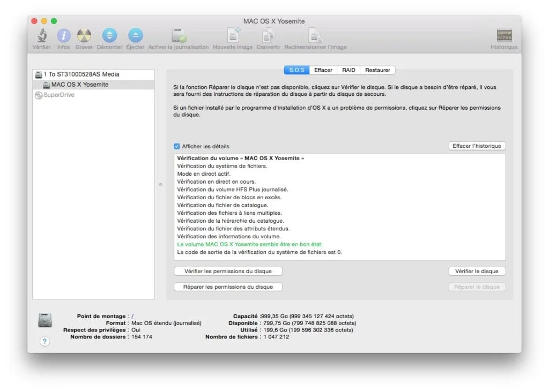
Task: Click the log line 'Mode en direct actif.'
Action: (x=204, y=174)
